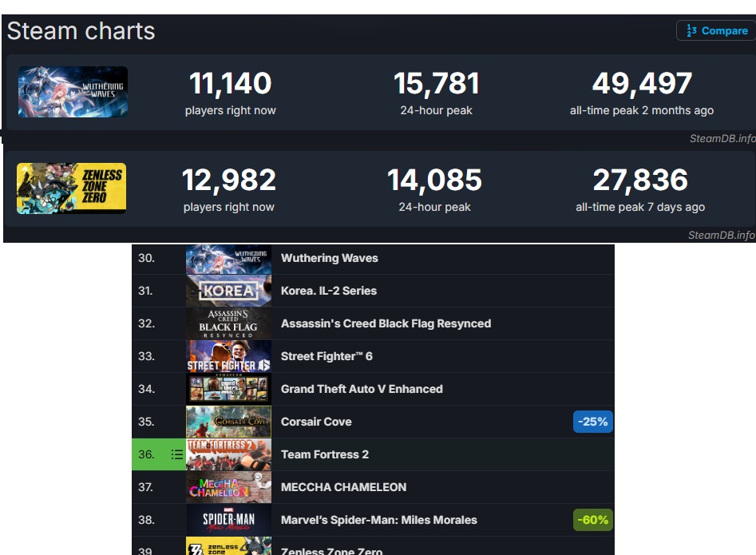Viewport: 756px width, 555px height.
Task: Open MECCHA CHAMELEON entry
Action: pyautogui.click(x=343, y=487)
